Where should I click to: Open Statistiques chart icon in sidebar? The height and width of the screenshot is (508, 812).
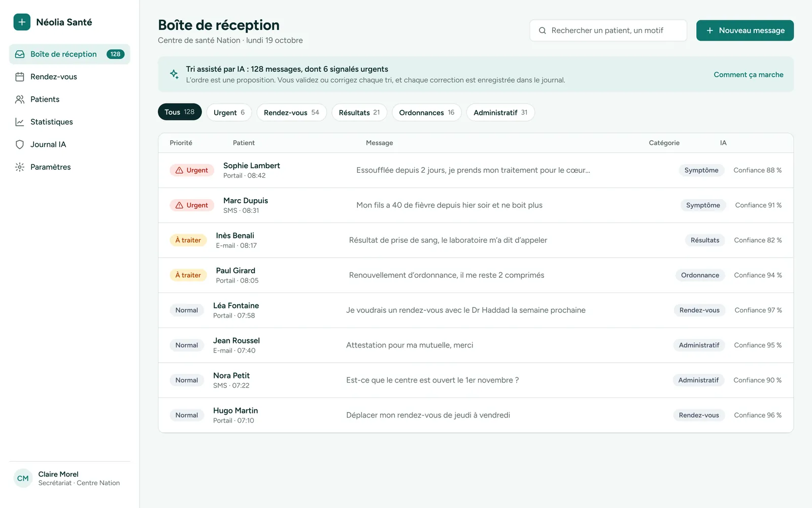[x=20, y=122]
